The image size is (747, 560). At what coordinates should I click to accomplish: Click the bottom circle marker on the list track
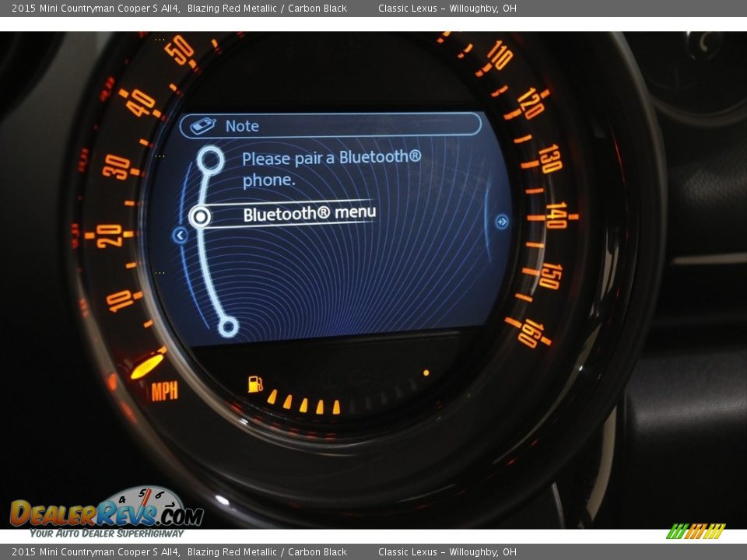click(x=228, y=327)
